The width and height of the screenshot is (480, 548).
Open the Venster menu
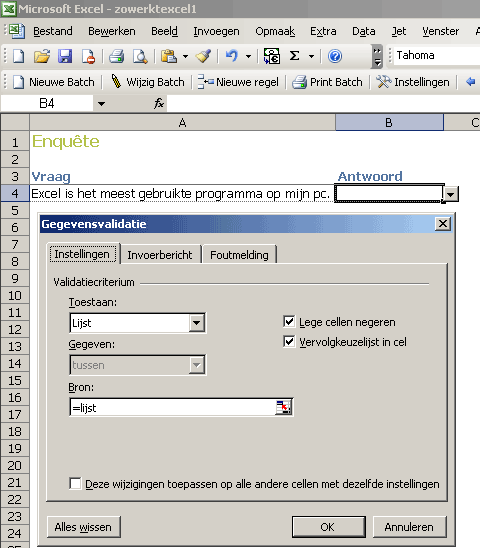(x=440, y=31)
